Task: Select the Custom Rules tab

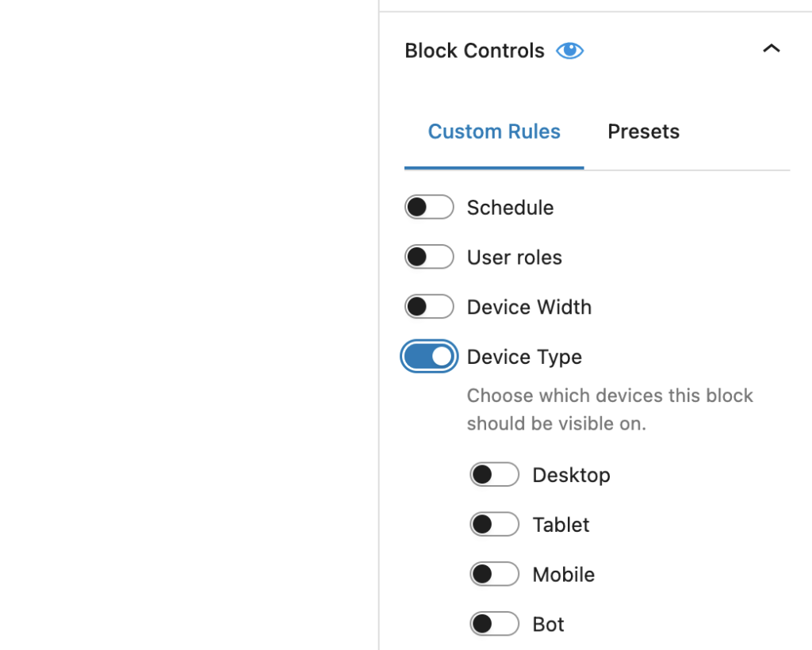Action: 494,132
